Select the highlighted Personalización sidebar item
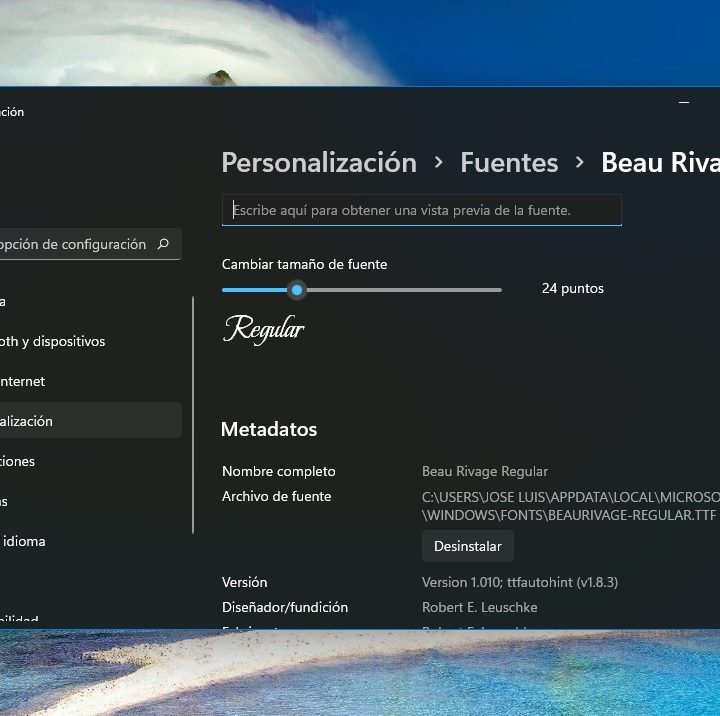This screenshot has width=720, height=716. click(90, 421)
